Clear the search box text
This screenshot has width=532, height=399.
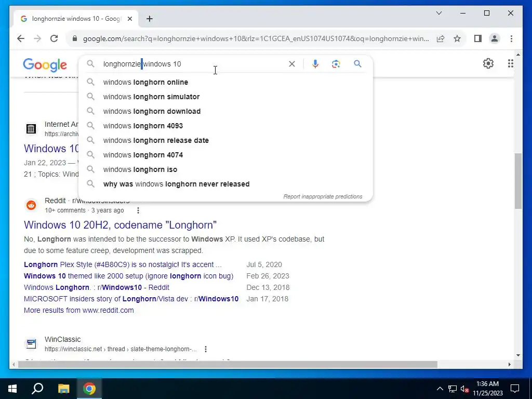pyautogui.click(x=292, y=64)
